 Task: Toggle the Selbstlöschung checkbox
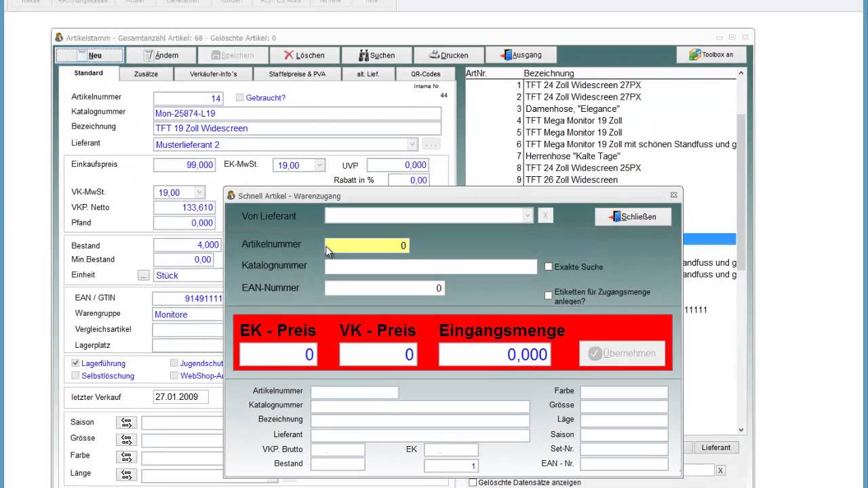tap(75, 375)
